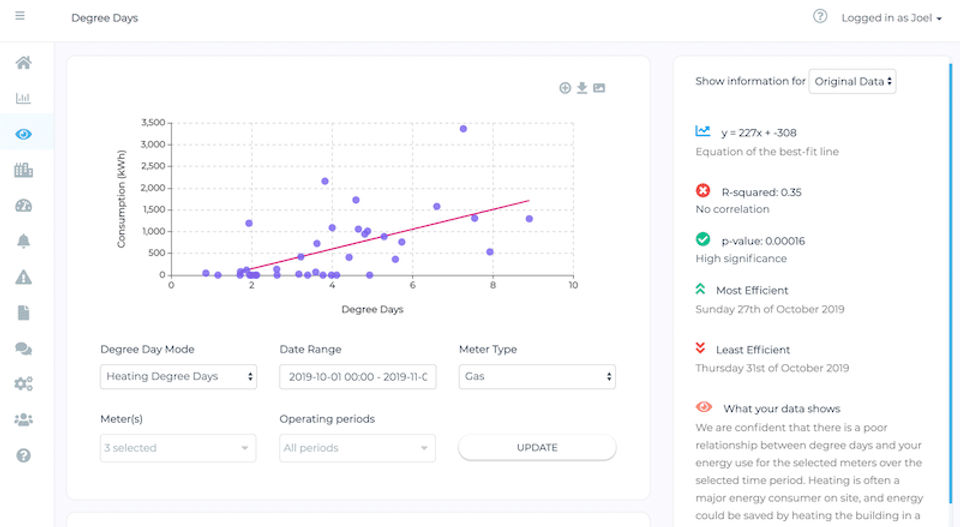Click the Operating periods label
The width and height of the screenshot is (960, 527).
point(327,419)
